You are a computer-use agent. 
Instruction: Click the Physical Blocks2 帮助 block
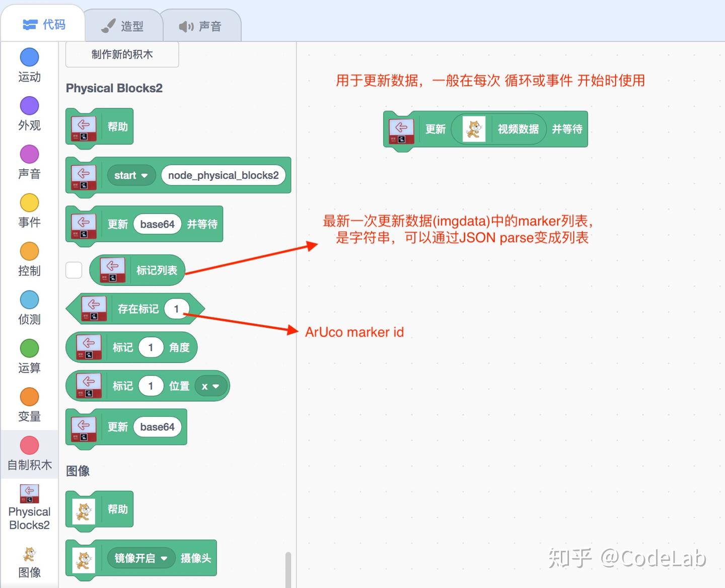click(x=100, y=127)
